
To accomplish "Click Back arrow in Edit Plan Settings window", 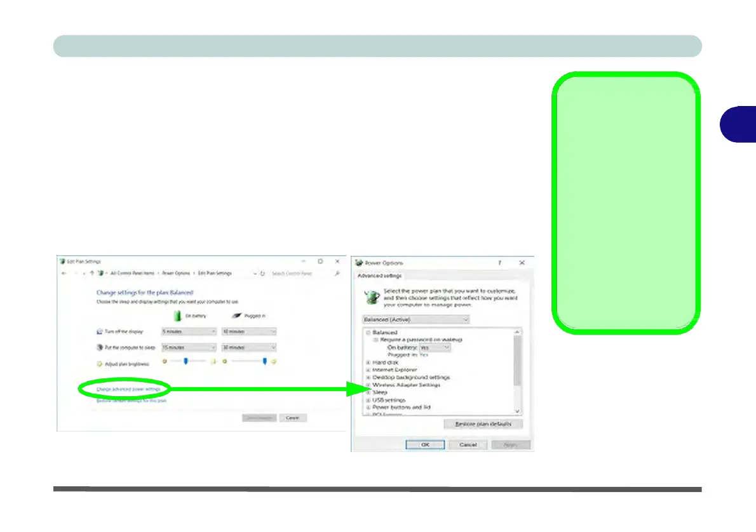I will click(x=64, y=273).
